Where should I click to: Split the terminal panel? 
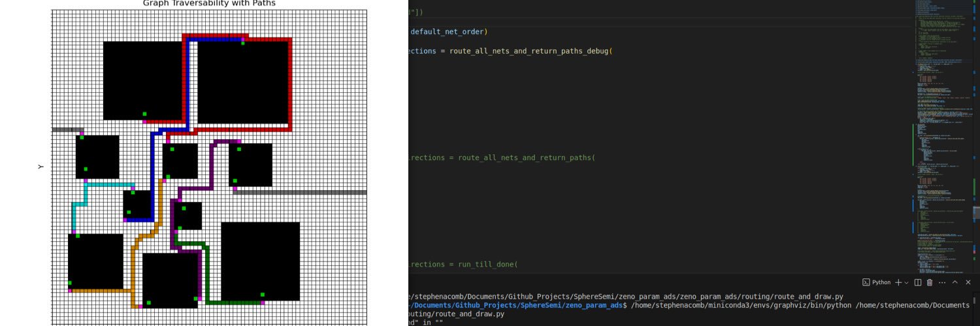pos(917,282)
